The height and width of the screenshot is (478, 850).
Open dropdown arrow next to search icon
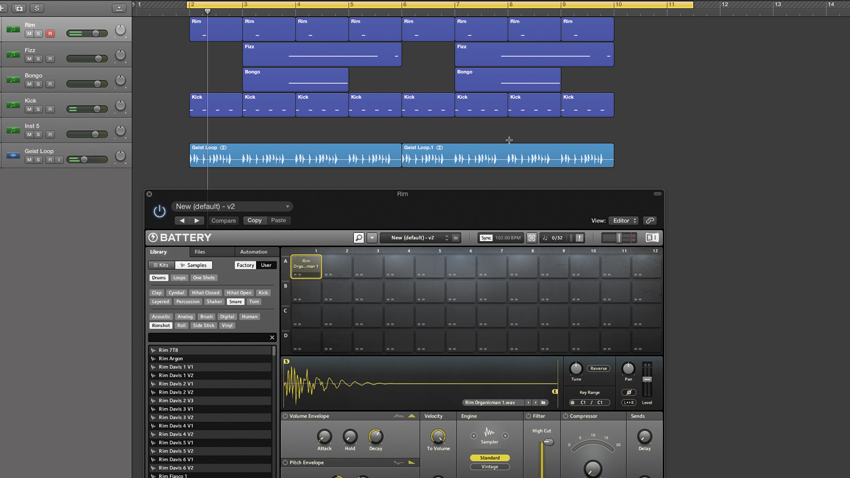[x=372, y=237]
